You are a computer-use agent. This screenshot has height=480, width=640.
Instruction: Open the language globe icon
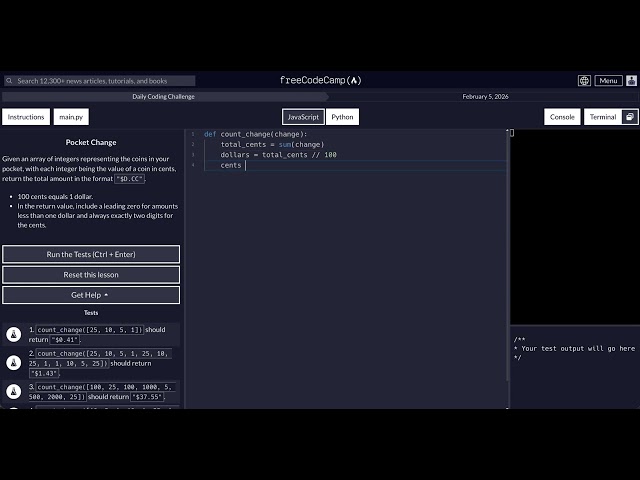(584, 80)
